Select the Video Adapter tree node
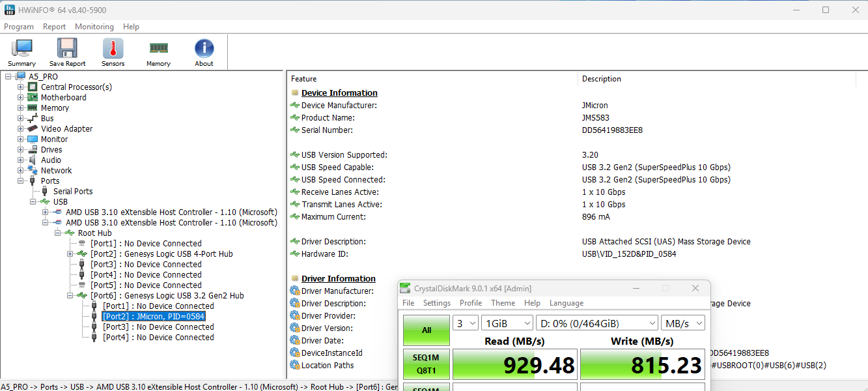The image size is (868, 391). click(66, 129)
